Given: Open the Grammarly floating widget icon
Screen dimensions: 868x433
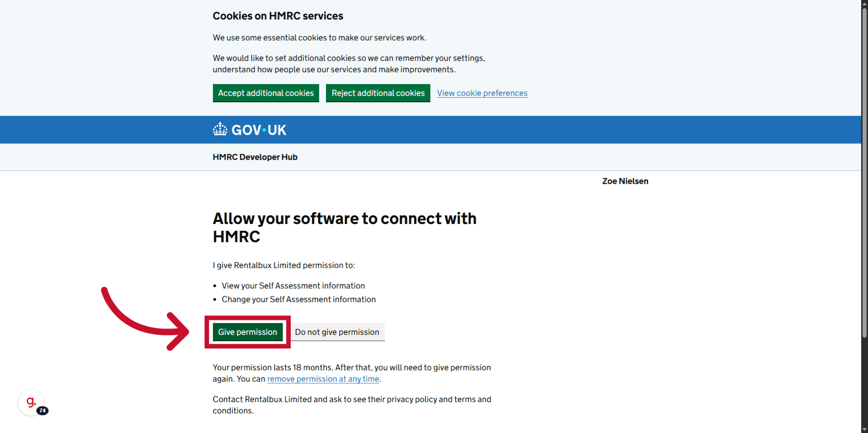Looking at the screenshot, I should [31, 402].
